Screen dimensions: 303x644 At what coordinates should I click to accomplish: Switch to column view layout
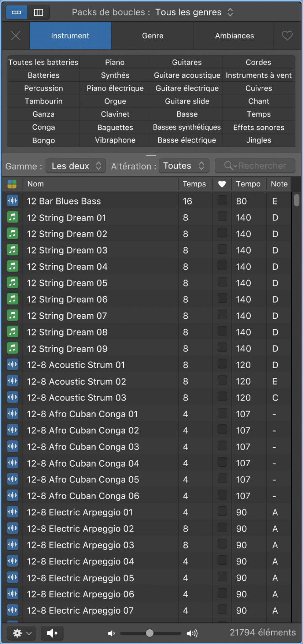click(x=38, y=12)
